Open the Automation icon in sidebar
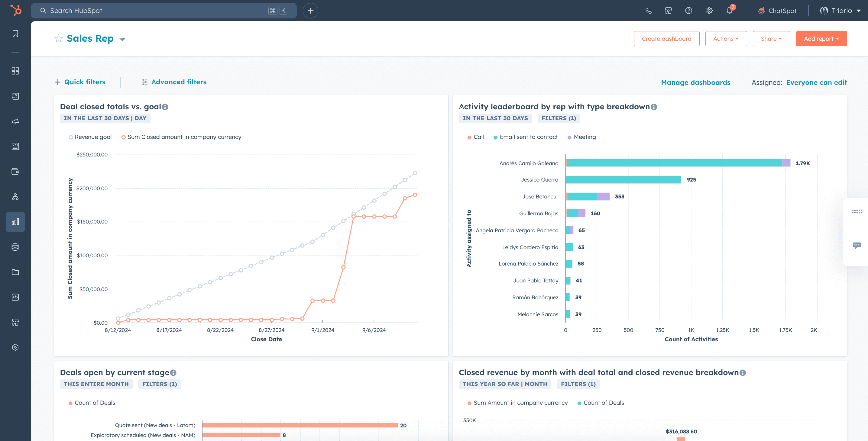868x441 pixels. 15,197
